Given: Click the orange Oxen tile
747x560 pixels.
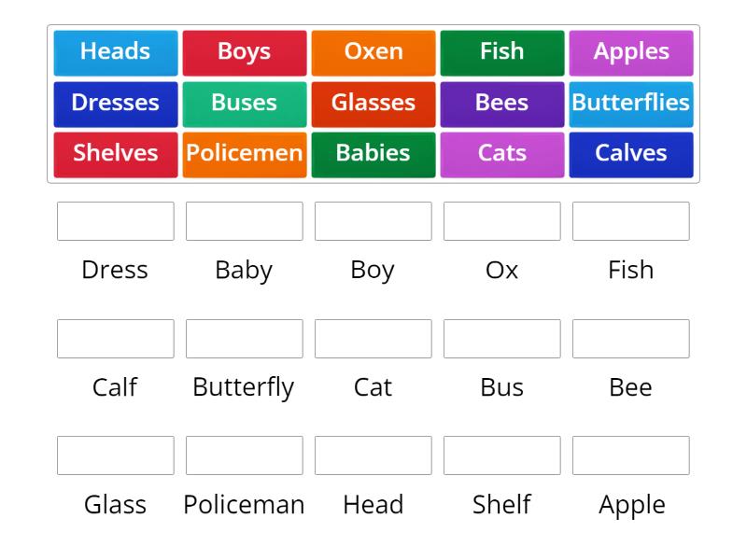Looking at the screenshot, I should [x=373, y=52].
